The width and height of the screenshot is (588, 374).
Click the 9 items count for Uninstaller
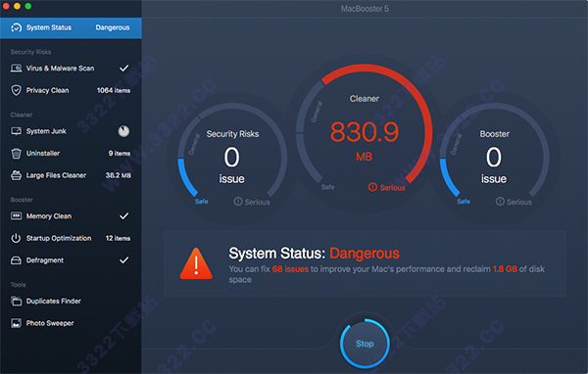pyautogui.click(x=120, y=154)
